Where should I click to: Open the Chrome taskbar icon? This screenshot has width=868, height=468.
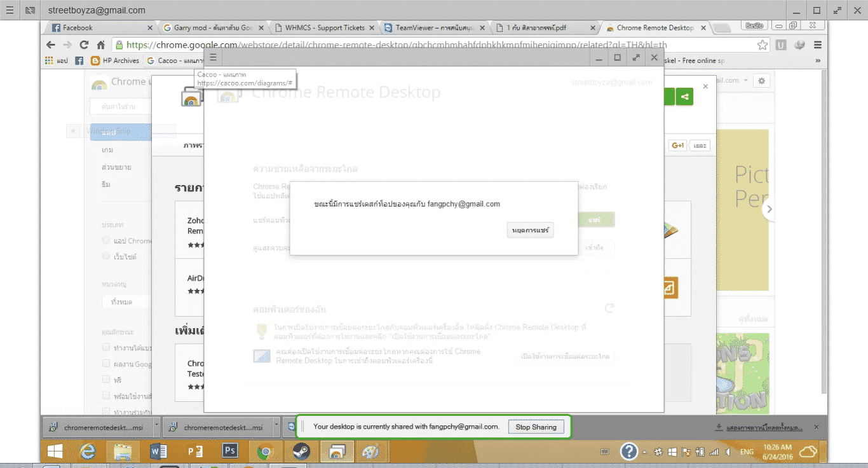point(265,451)
